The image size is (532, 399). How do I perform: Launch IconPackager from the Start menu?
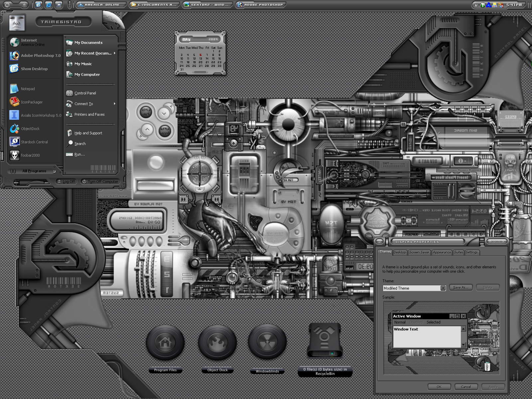tap(35, 102)
